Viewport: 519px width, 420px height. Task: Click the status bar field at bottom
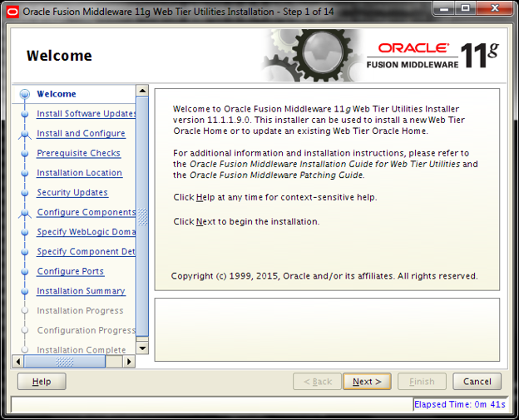pos(212,404)
